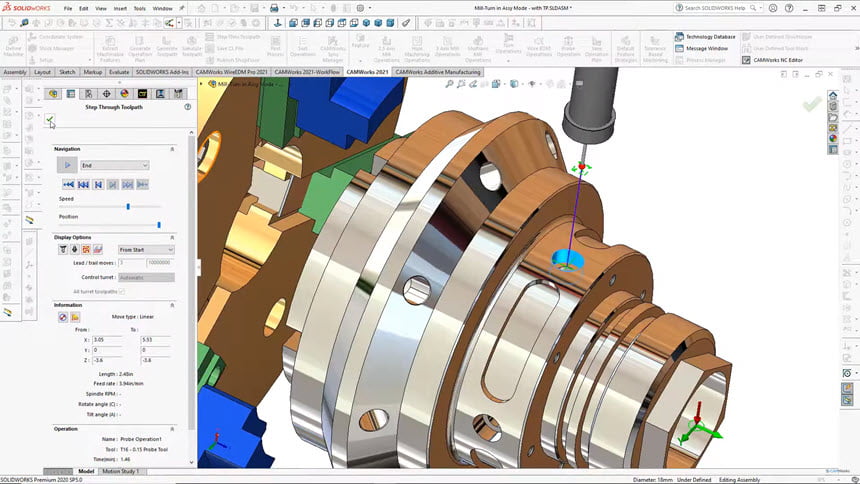Adjust the Speed slider handle

[128, 207]
